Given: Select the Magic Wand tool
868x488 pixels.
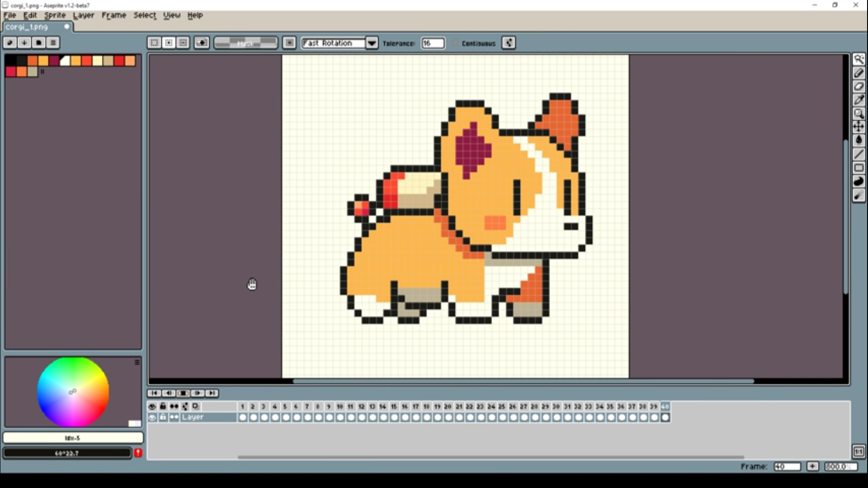Looking at the screenshot, I should pyautogui.click(x=859, y=59).
